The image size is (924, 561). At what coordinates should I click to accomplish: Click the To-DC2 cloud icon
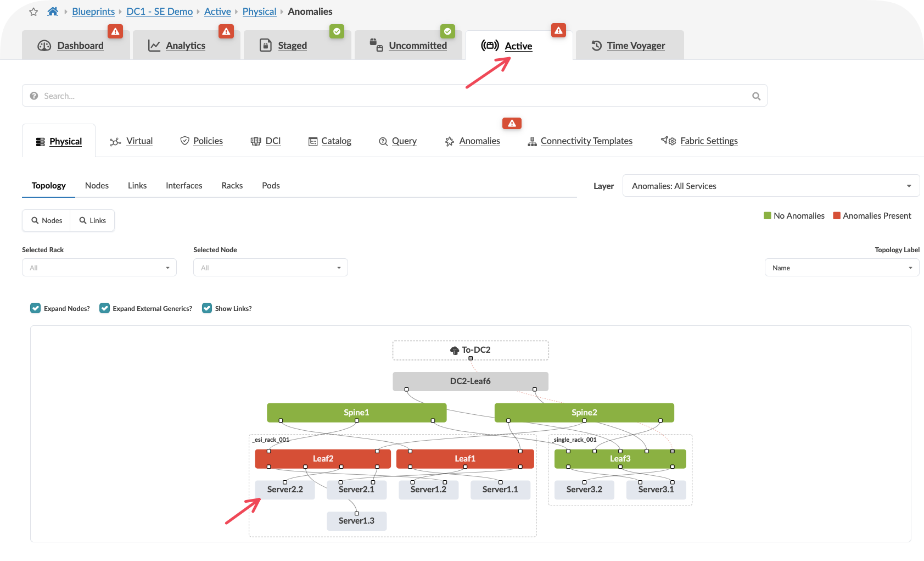click(x=454, y=350)
